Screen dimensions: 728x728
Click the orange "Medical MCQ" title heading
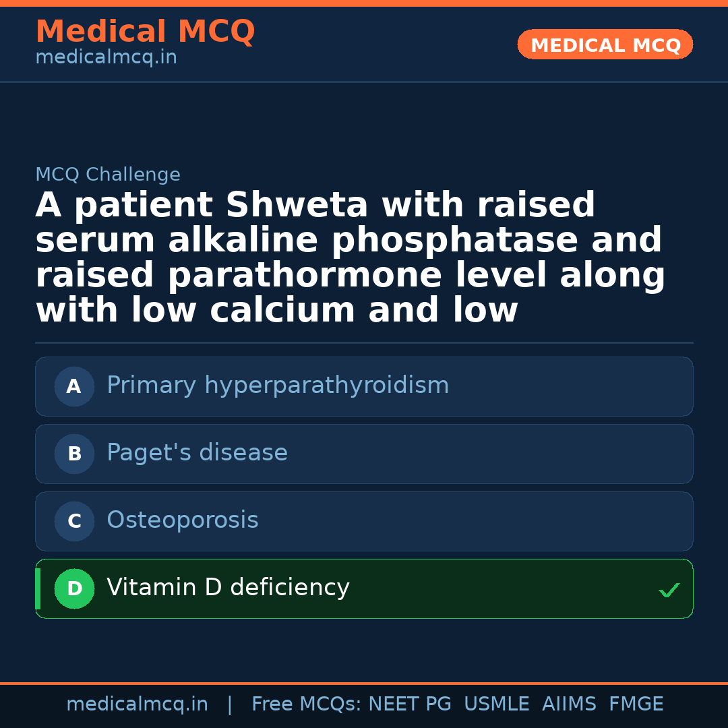[x=145, y=32]
